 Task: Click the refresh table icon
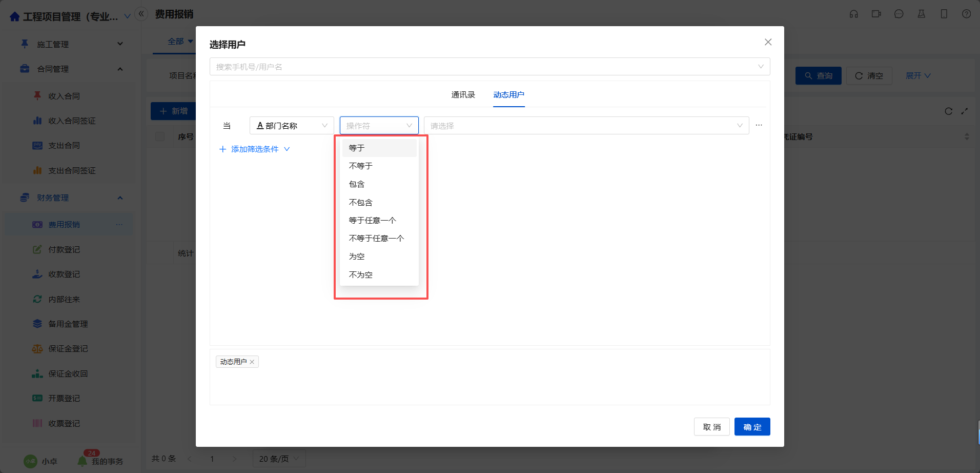(x=948, y=111)
